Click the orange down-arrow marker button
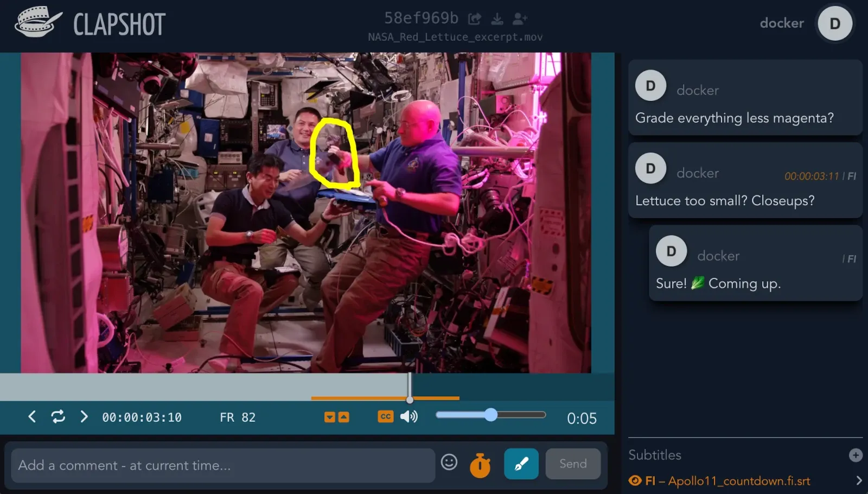Image resolution: width=868 pixels, height=494 pixels. point(329,417)
